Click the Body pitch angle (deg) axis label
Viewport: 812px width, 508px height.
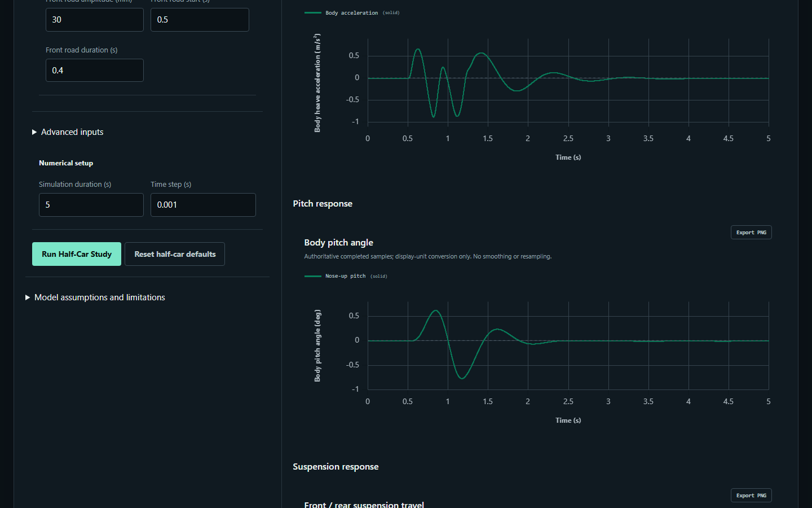(317, 345)
